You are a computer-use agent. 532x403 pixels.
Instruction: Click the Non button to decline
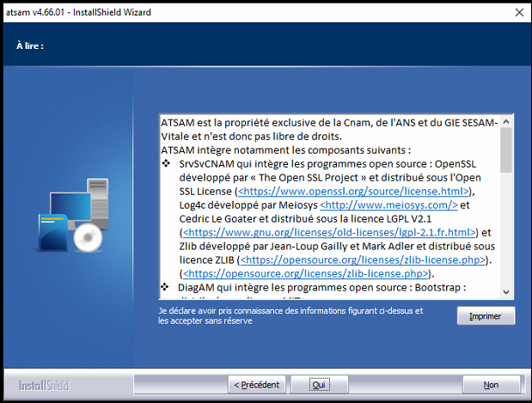point(491,385)
